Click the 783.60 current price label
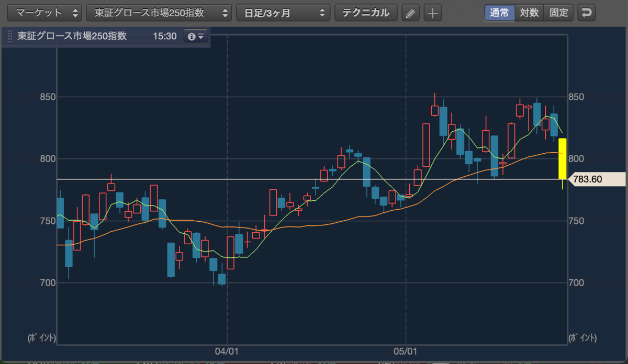This screenshot has width=628, height=364. [597, 179]
